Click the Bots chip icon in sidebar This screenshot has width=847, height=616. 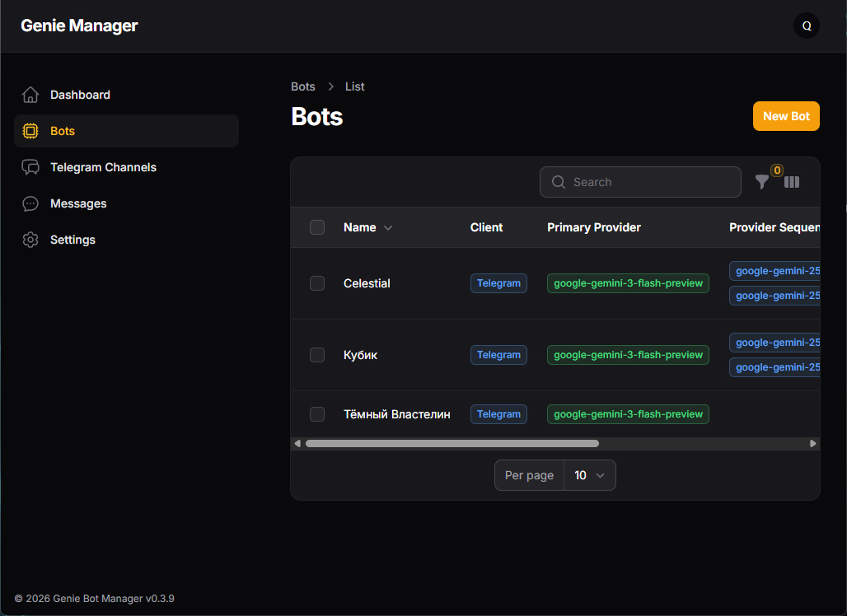click(30, 131)
